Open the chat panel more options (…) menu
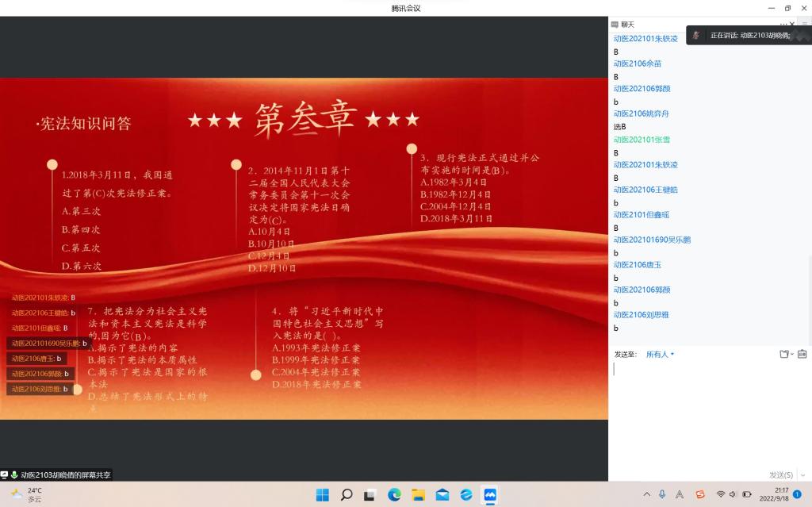812x507 pixels. pyautogui.click(x=783, y=25)
